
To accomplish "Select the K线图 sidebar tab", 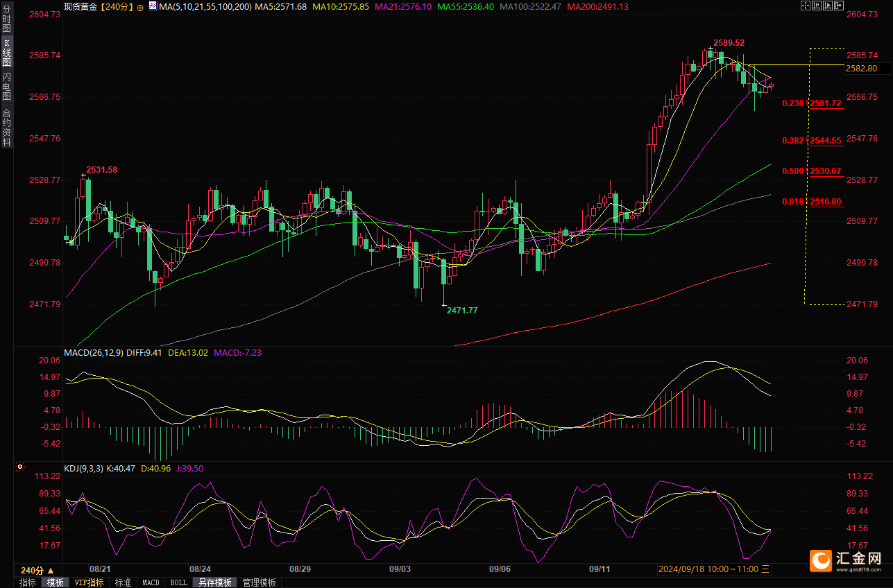I will tap(6, 53).
